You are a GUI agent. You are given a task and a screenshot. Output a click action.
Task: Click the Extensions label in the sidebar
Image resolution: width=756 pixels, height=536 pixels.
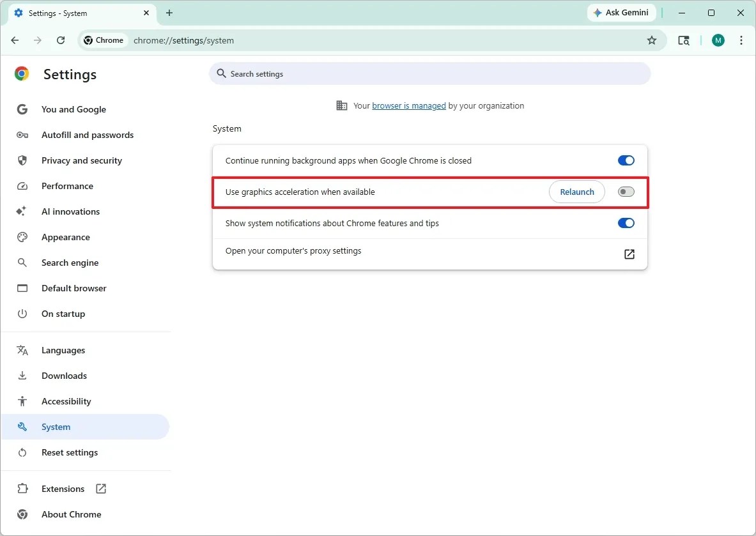[x=63, y=489]
